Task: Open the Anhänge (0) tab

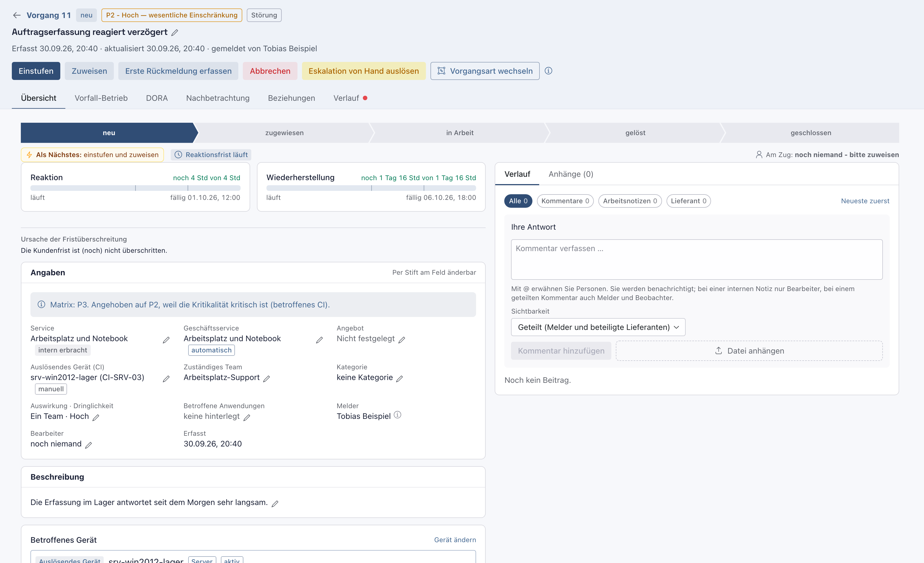Action: tap(571, 174)
